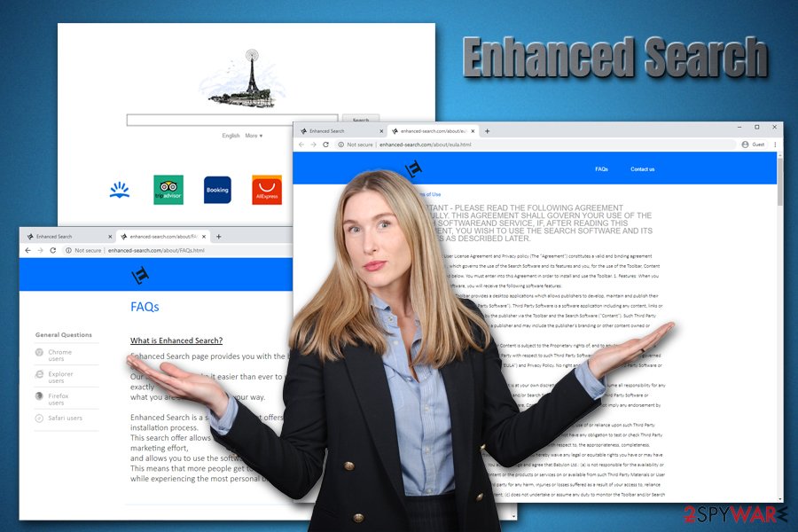The width and height of the screenshot is (798, 532).
Task: Select the FAQs.html tab in left window
Action: click(163, 237)
